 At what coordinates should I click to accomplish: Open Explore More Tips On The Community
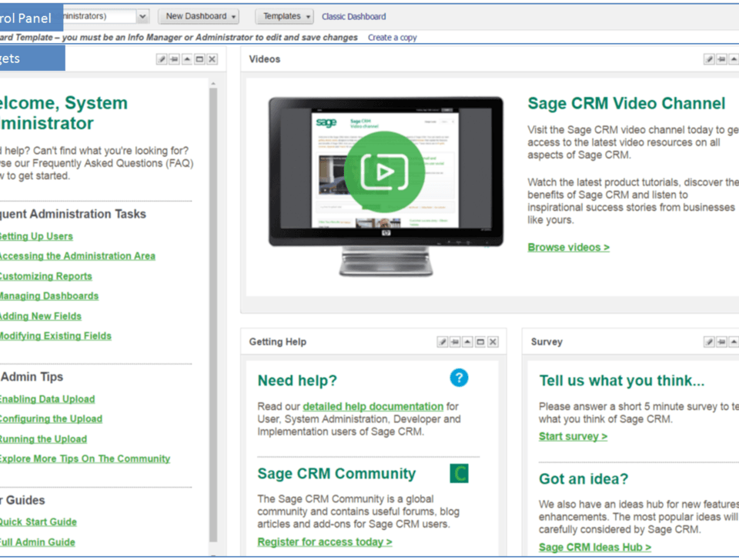[85, 459]
